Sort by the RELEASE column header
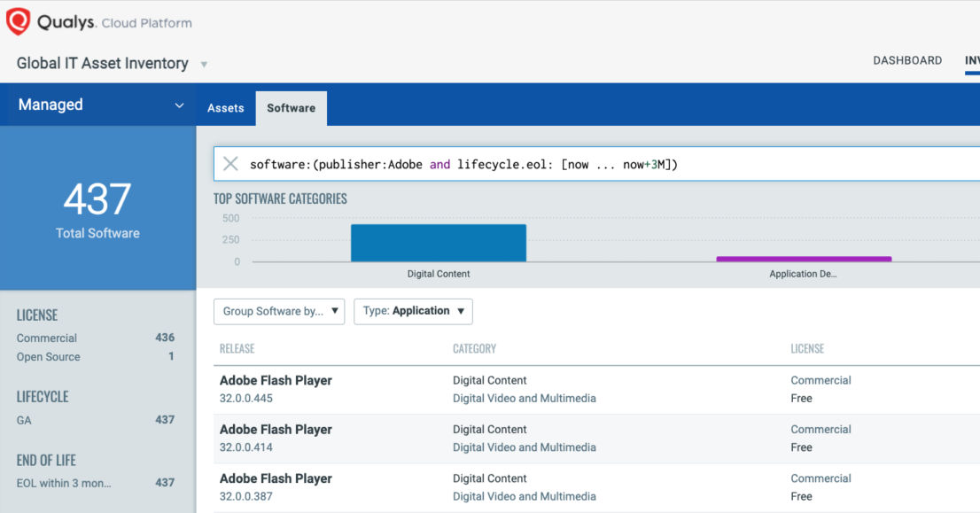The width and height of the screenshot is (980, 513). tap(237, 349)
